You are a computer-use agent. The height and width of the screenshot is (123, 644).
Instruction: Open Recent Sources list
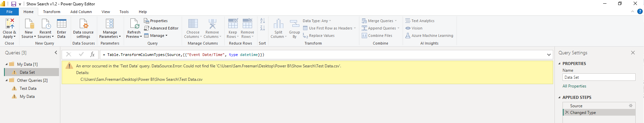(45, 28)
